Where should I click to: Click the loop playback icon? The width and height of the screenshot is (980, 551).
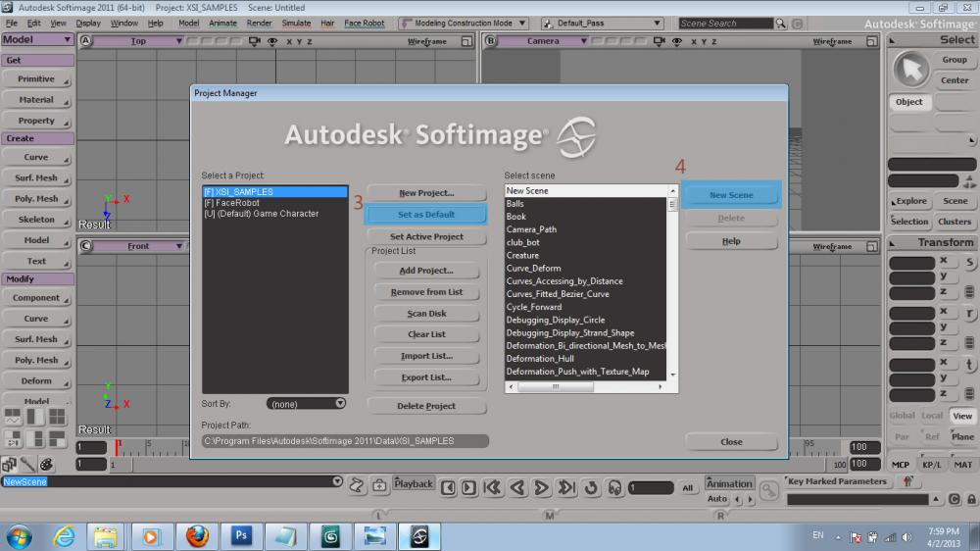pyautogui.click(x=591, y=487)
